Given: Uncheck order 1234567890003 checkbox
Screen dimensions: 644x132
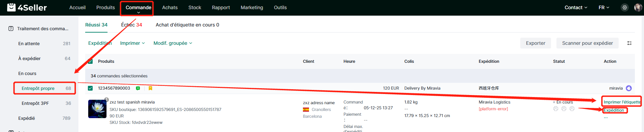Looking at the screenshot, I should [90, 88].
